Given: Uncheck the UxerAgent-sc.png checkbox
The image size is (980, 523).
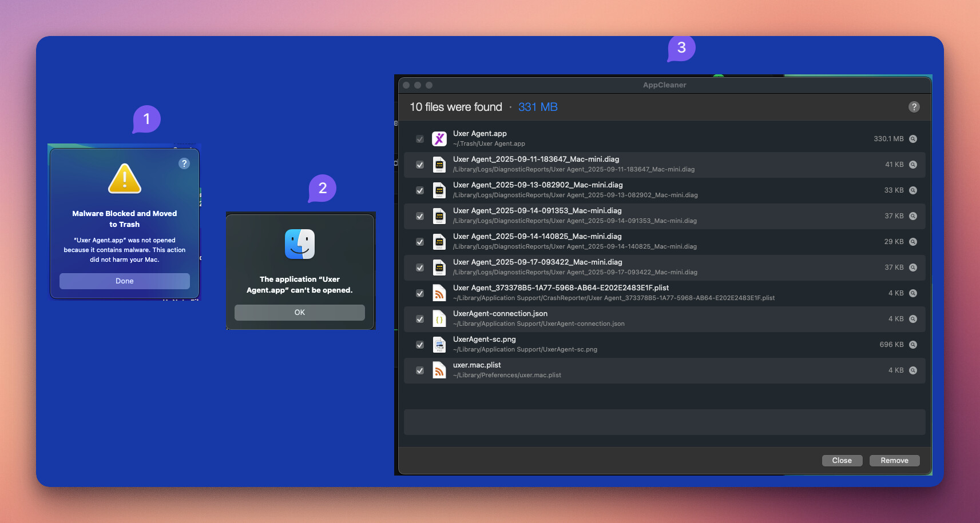Looking at the screenshot, I should 420,345.
